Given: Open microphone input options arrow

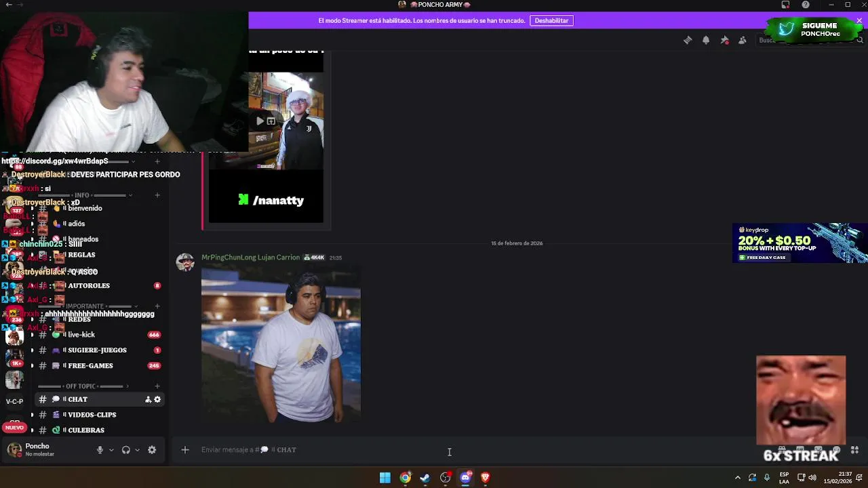Looking at the screenshot, I should coord(111,449).
